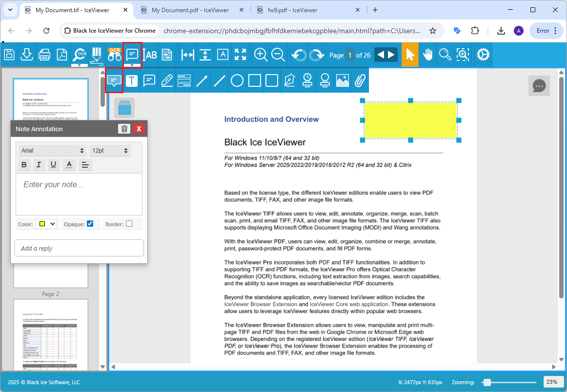Open the Arial font dropdown
This screenshot has height=392, width=567.
pos(52,151)
